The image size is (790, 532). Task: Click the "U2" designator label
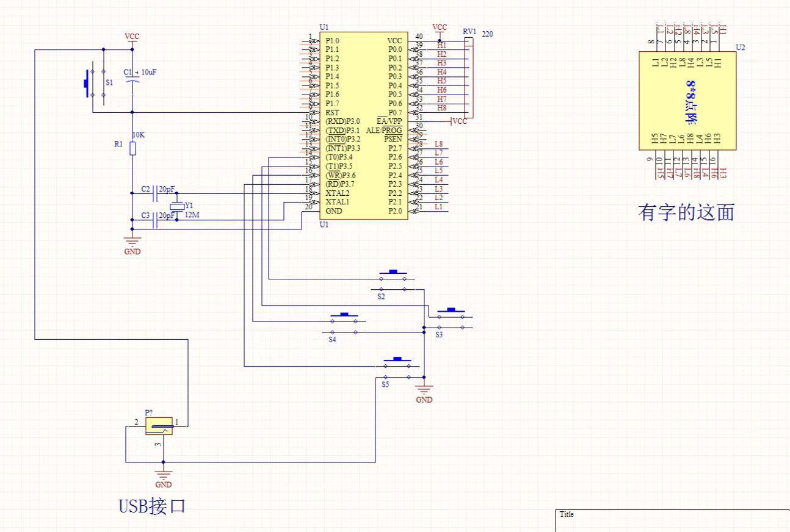pos(741,47)
